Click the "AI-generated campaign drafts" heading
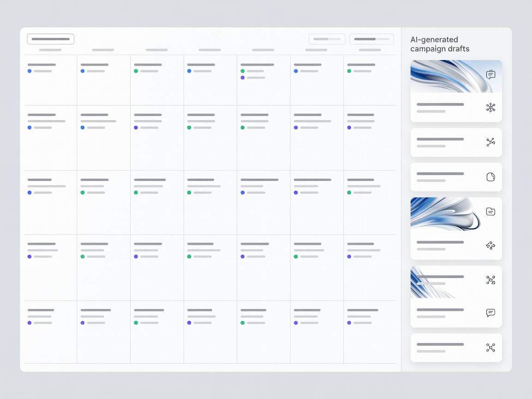The height and width of the screenshot is (399, 532). (x=440, y=44)
